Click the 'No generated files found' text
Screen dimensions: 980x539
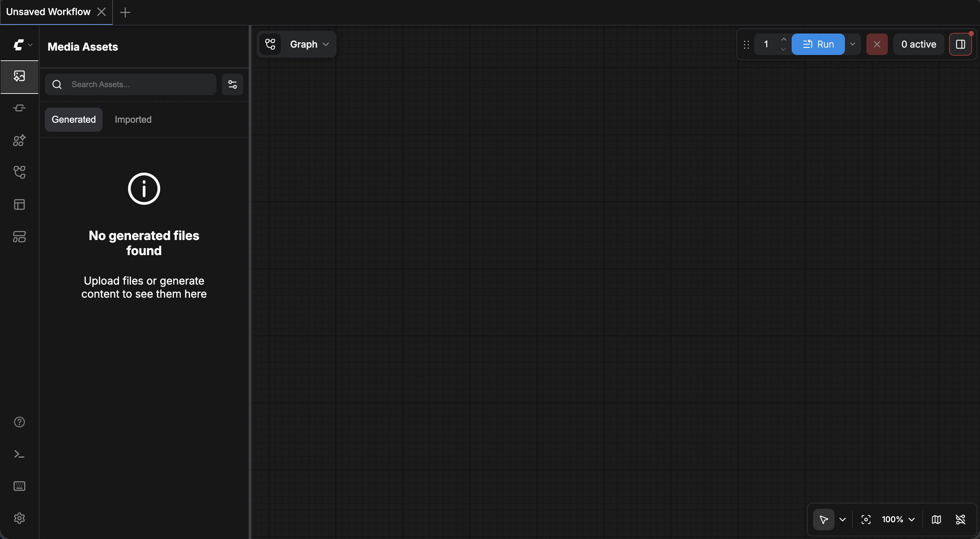click(144, 243)
